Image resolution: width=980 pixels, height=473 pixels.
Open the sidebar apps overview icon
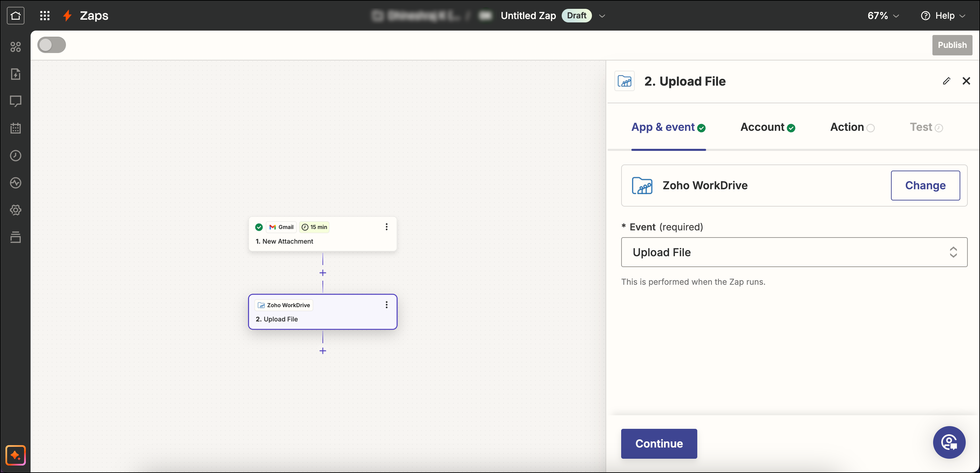[16, 47]
